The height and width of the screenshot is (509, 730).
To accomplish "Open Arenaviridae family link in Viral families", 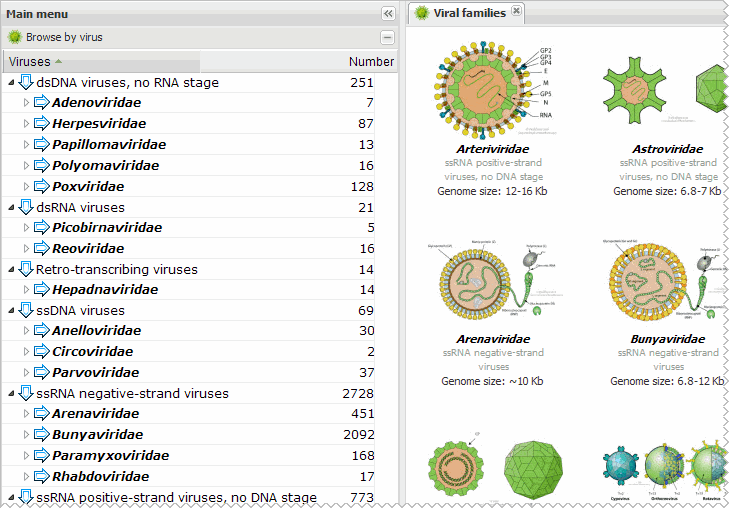I will click(x=493, y=339).
